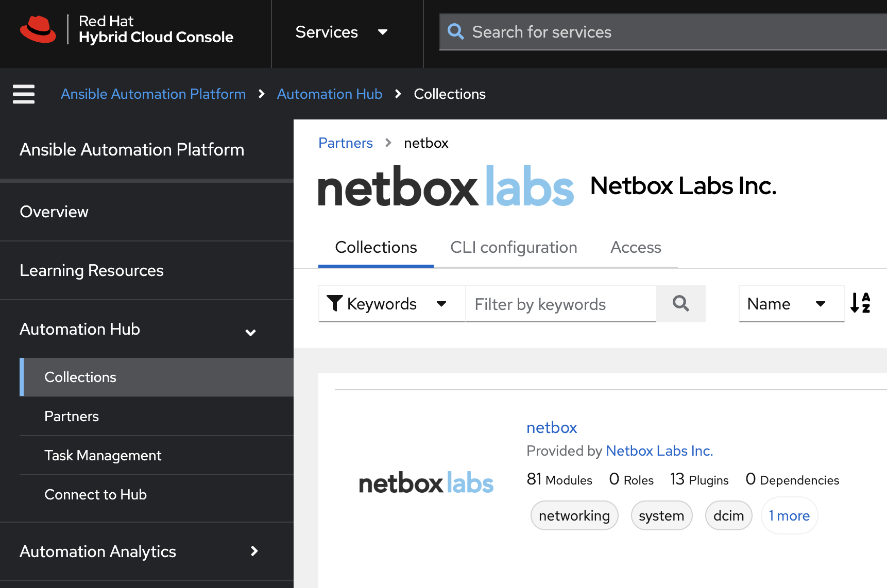Run keyword filter search button
This screenshot has height=588, width=887.
681,304
